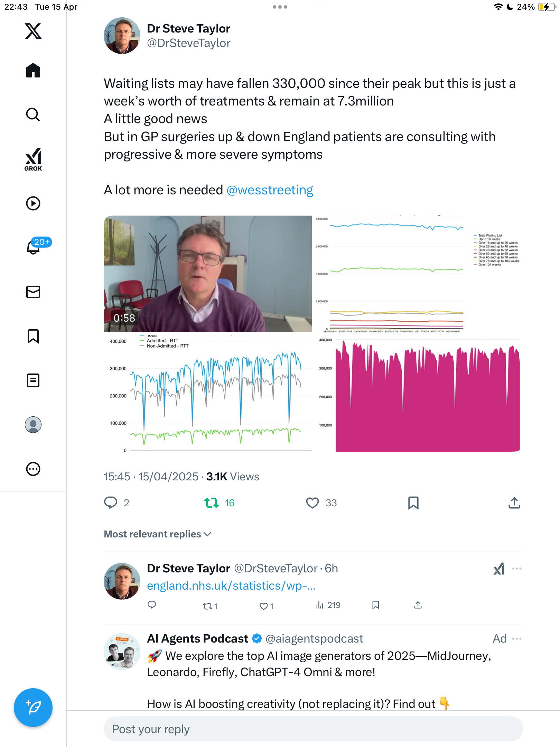The width and height of the screenshot is (560, 747).
Task: Open Bookmarks from the sidebar
Action: point(33,336)
